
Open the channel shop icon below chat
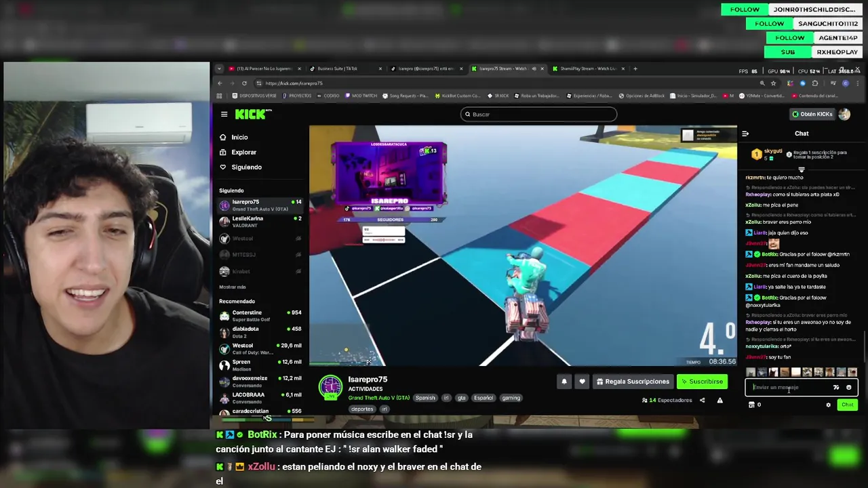pos(751,405)
